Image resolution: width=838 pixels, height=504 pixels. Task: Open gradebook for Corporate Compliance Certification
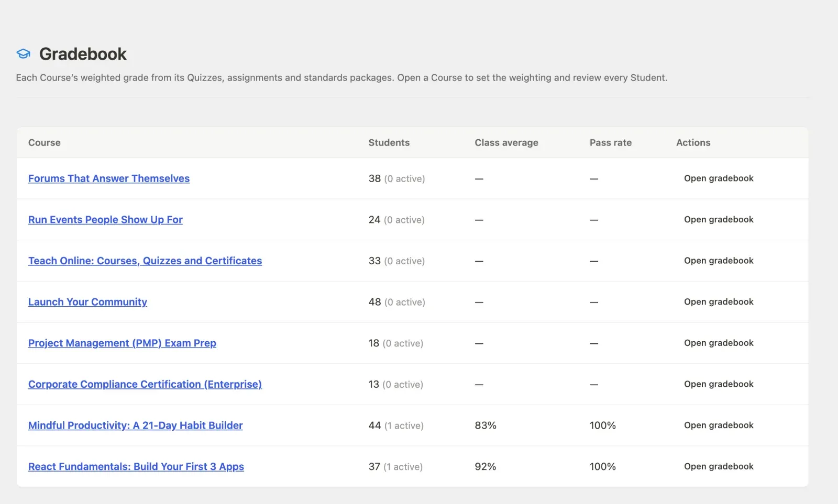click(x=719, y=384)
